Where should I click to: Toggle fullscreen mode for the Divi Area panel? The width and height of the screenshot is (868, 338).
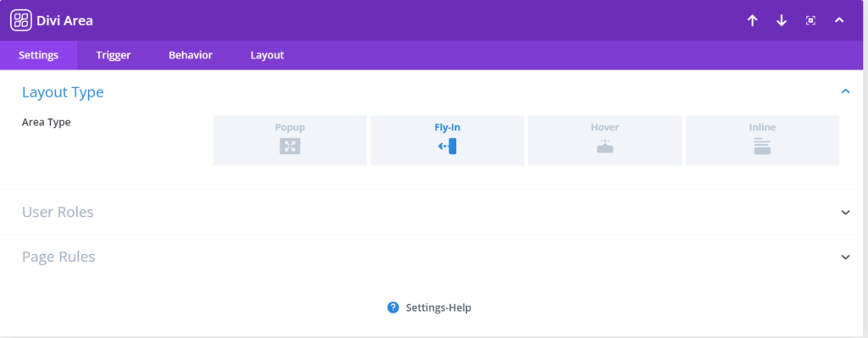(810, 20)
